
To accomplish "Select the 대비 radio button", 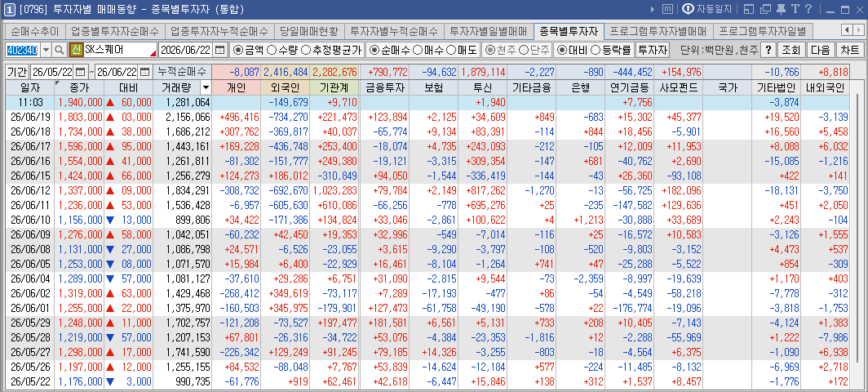I will pyautogui.click(x=562, y=50).
